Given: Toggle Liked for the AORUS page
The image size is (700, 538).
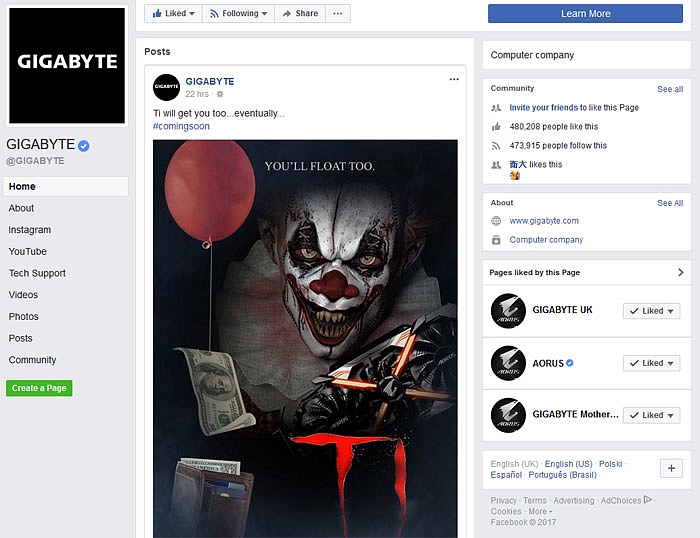Looking at the screenshot, I should (651, 363).
